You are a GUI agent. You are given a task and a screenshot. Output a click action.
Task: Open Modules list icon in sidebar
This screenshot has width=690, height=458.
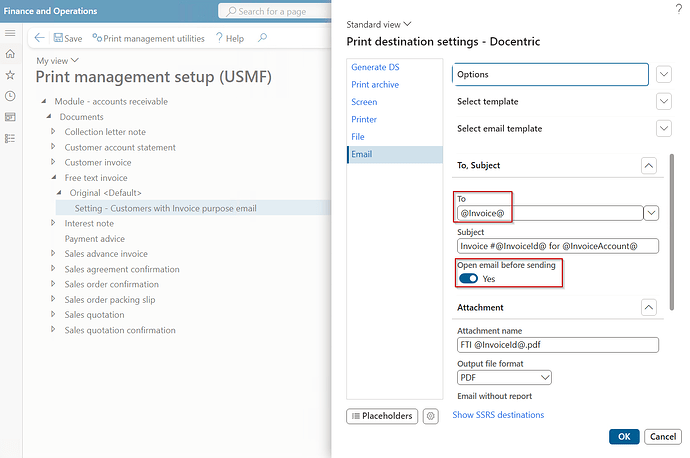(10, 138)
